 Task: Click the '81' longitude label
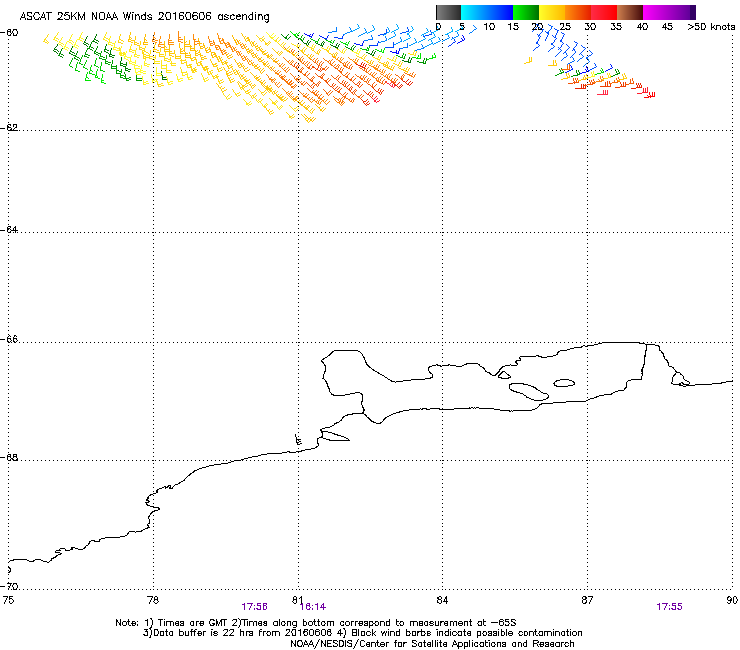coord(297,600)
